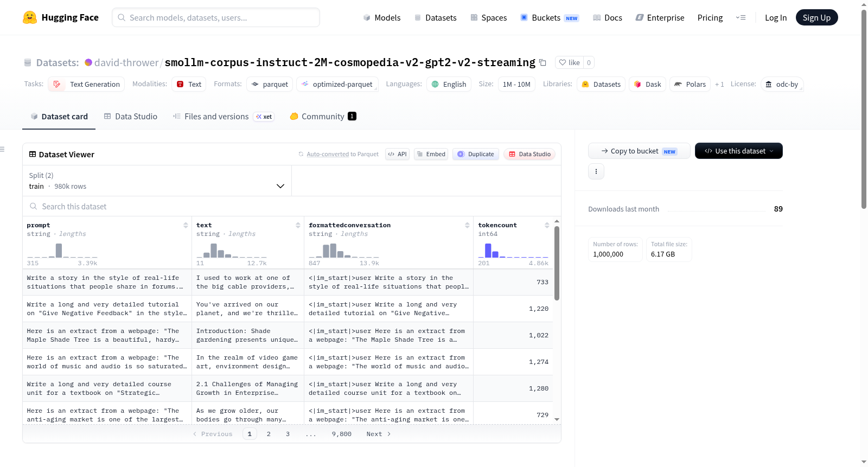This screenshot has height=467, width=868.
Task: Sort the formattedconversation column
Action: coord(467,225)
